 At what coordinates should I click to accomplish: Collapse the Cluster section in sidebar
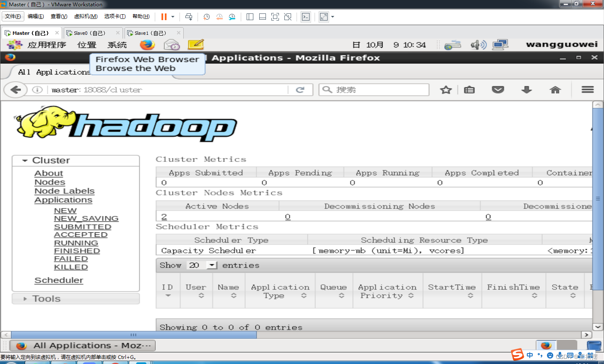point(76,161)
